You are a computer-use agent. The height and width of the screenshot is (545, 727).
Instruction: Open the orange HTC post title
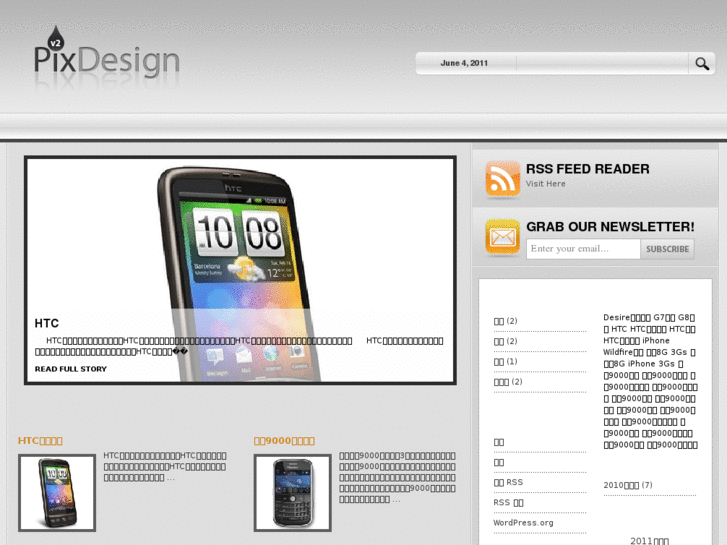click(x=40, y=441)
